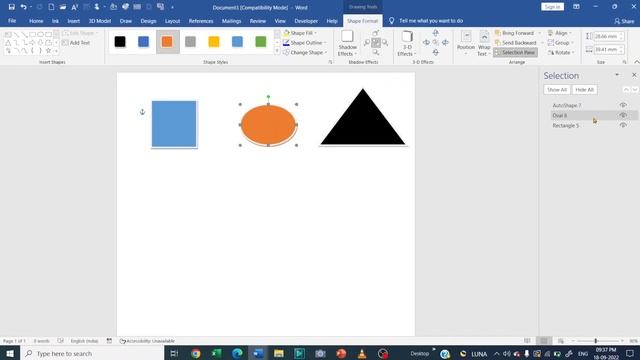
Task: Open Google Chrome from taskbar
Action: click(x=196, y=353)
